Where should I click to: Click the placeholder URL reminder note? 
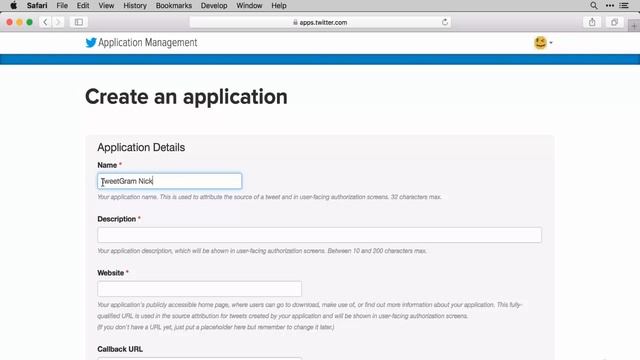coord(216,327)
